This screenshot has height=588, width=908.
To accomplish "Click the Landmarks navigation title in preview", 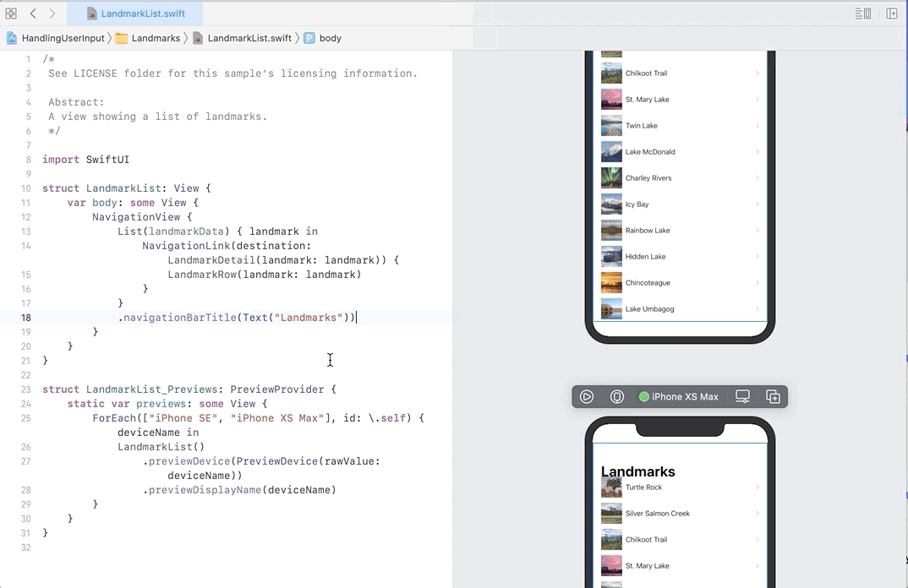I will tap(638, 471).
